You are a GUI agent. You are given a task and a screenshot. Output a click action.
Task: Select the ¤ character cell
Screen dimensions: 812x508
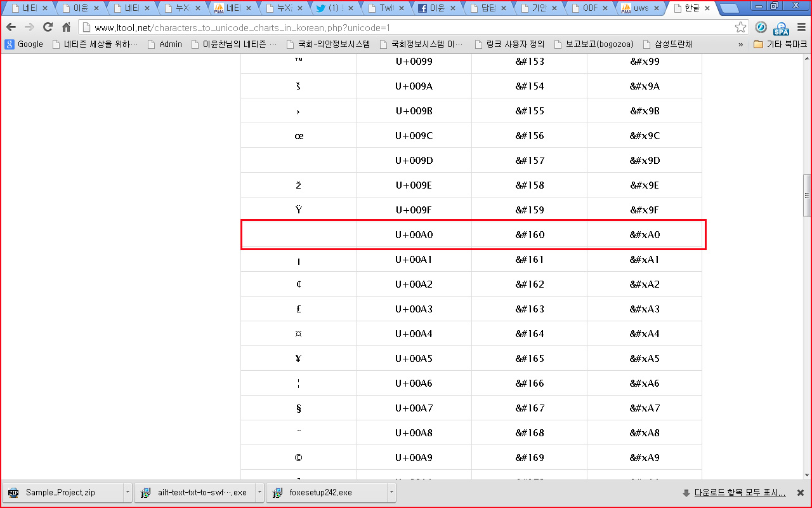pyautogui.click(x=298, y=333)
